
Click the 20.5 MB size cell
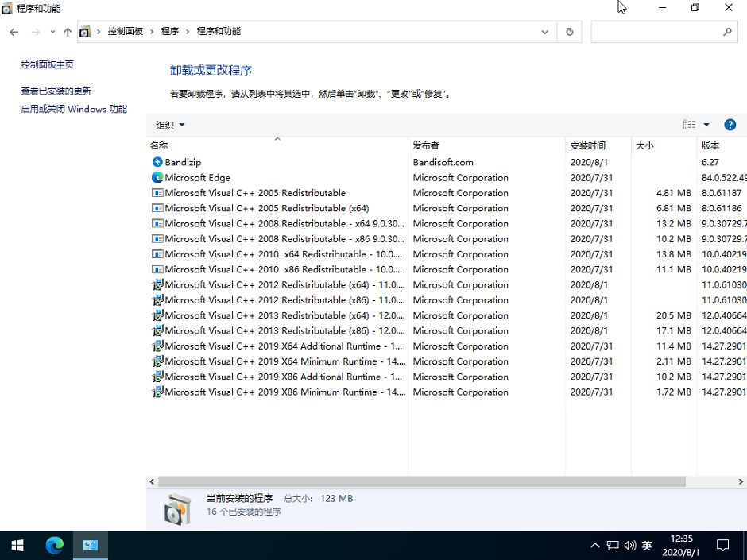pyautogui.click(x=674, y=315)
